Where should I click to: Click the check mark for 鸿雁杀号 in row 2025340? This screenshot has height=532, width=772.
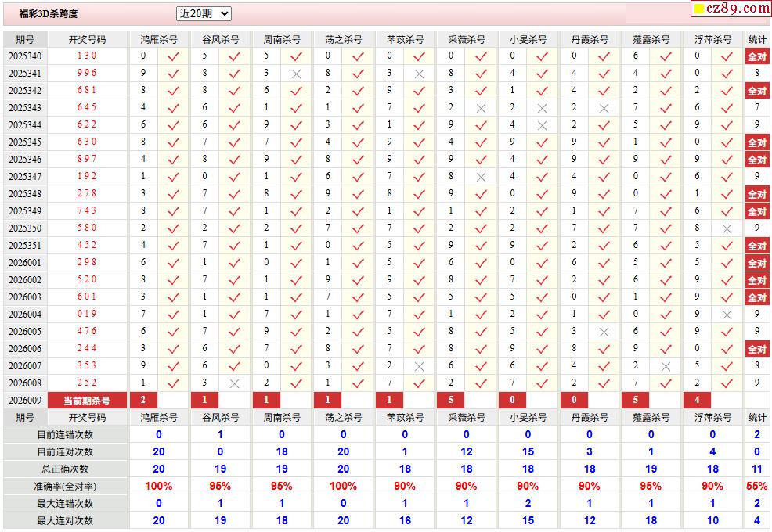coord(173,56)
